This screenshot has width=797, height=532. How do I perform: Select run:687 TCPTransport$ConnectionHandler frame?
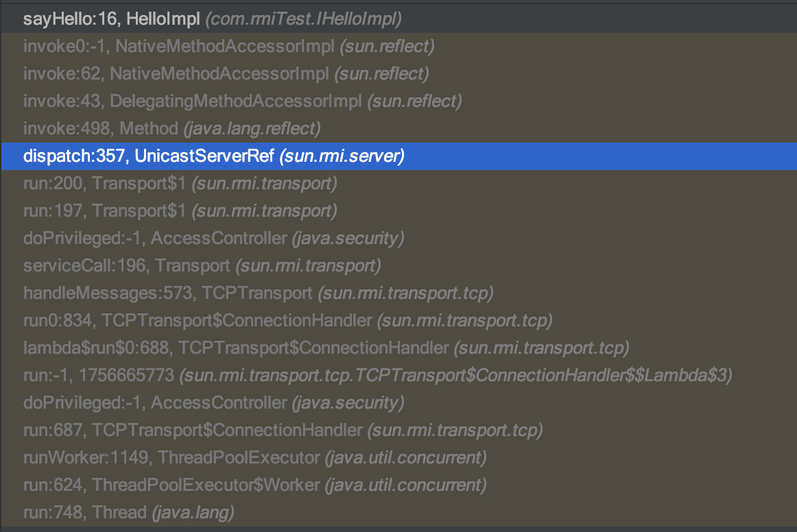(398, 431)
